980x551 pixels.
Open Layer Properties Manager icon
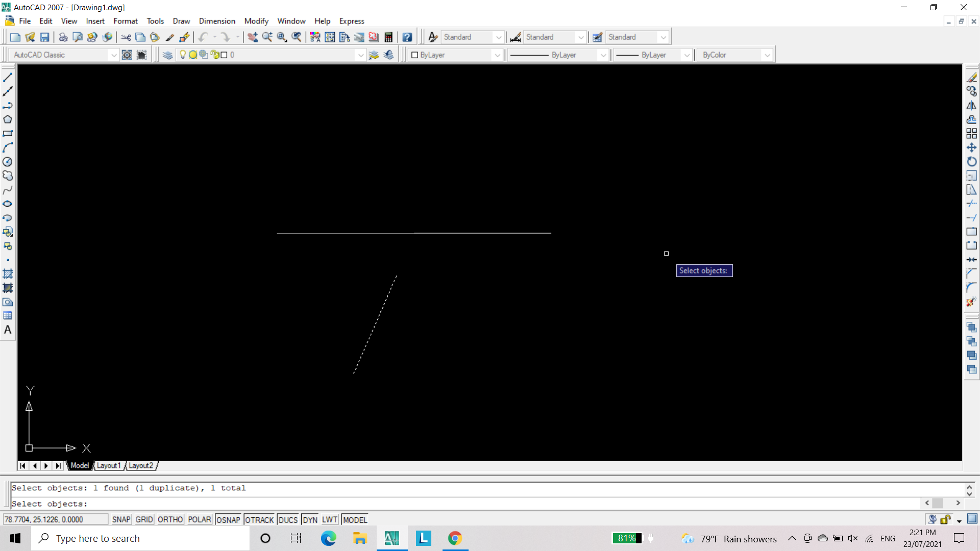pos(167,55)
